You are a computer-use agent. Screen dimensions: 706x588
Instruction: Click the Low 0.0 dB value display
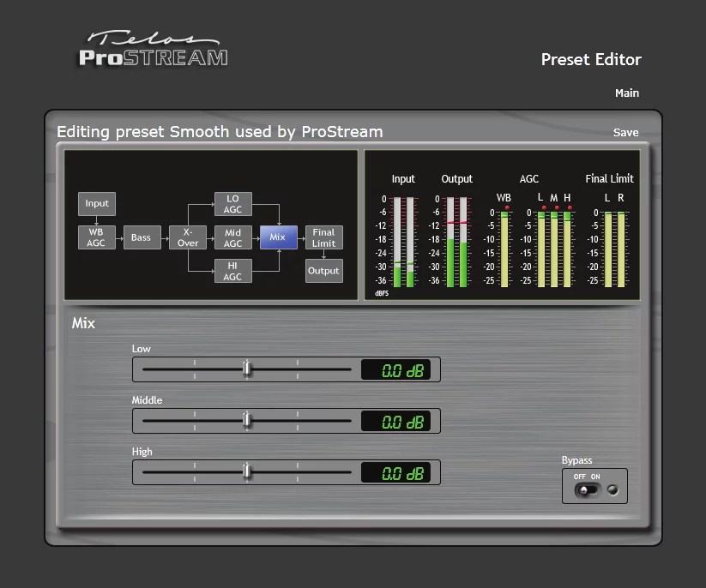coord(395,370)
